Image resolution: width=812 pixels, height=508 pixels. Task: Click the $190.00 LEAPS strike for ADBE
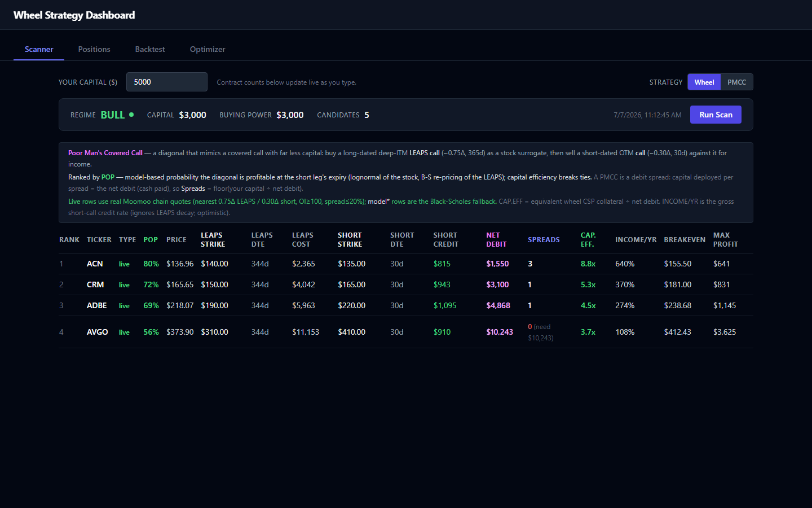tap(214, 305)
